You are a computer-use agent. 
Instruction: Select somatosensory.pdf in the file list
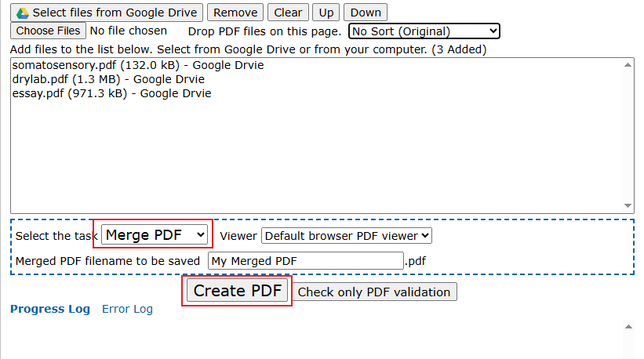(138, 65)
